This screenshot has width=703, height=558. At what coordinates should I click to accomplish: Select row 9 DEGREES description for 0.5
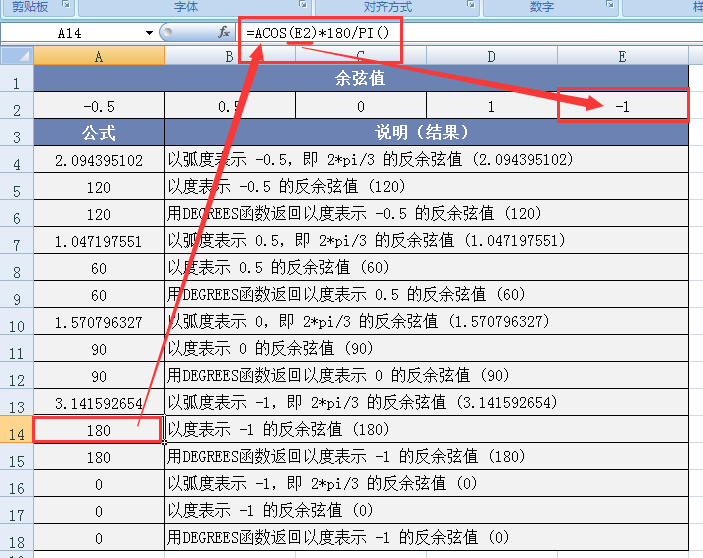coord(426,294)
